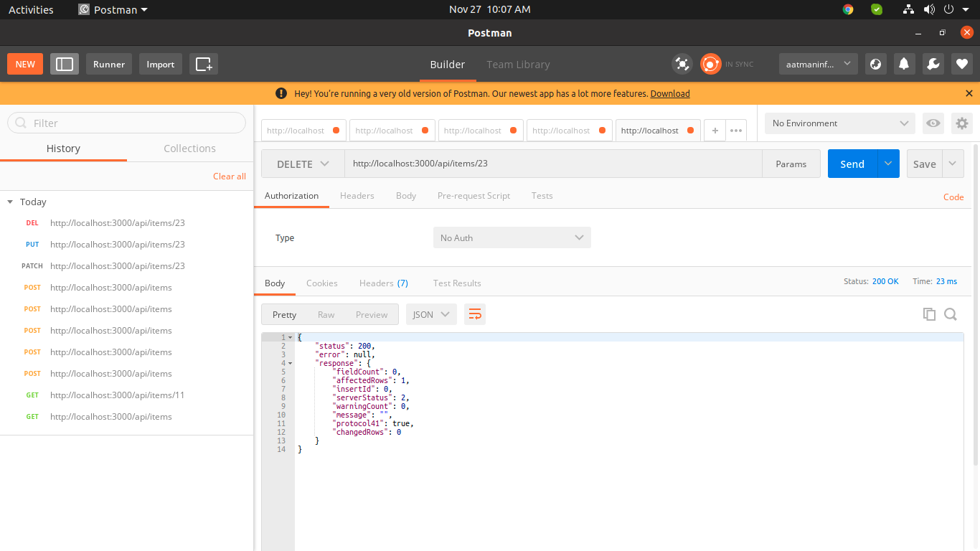Viewport: 980px width, 551px height.
Task: Switch response view to Raw
Action: [x=326, y=314]
